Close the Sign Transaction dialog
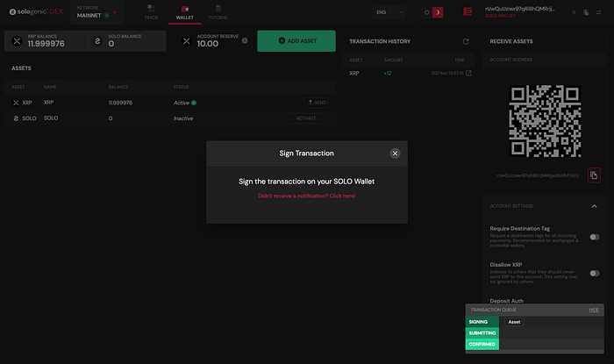The height and width of the screenshot is (364, 614). [x=395, y=153]
